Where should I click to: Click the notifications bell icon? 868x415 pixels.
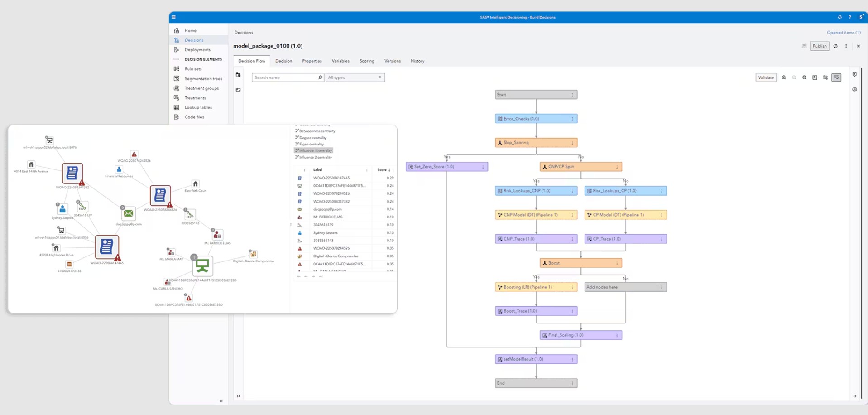[x=839, y=17]
